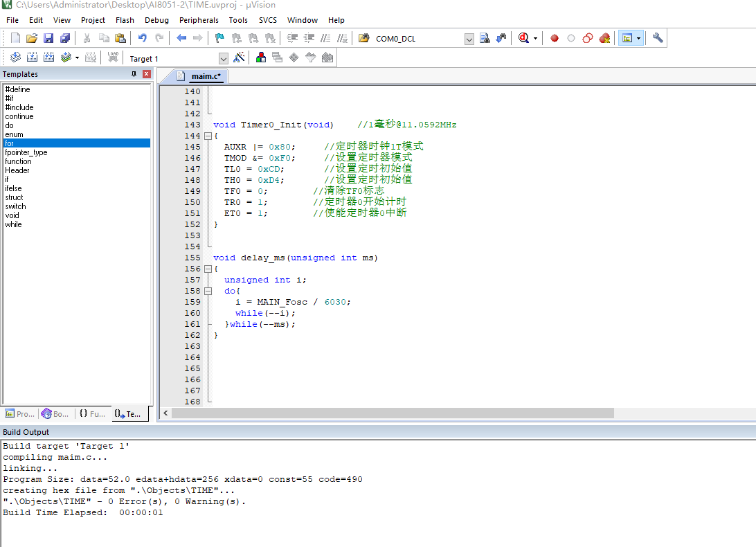The height and width of the screenshot is (547, 756).
Task: Open the Debug menu
Action: click(x=156, y=20)
